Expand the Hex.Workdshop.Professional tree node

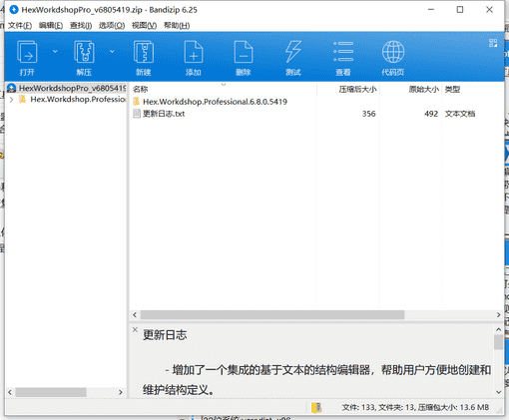[12, 100]
